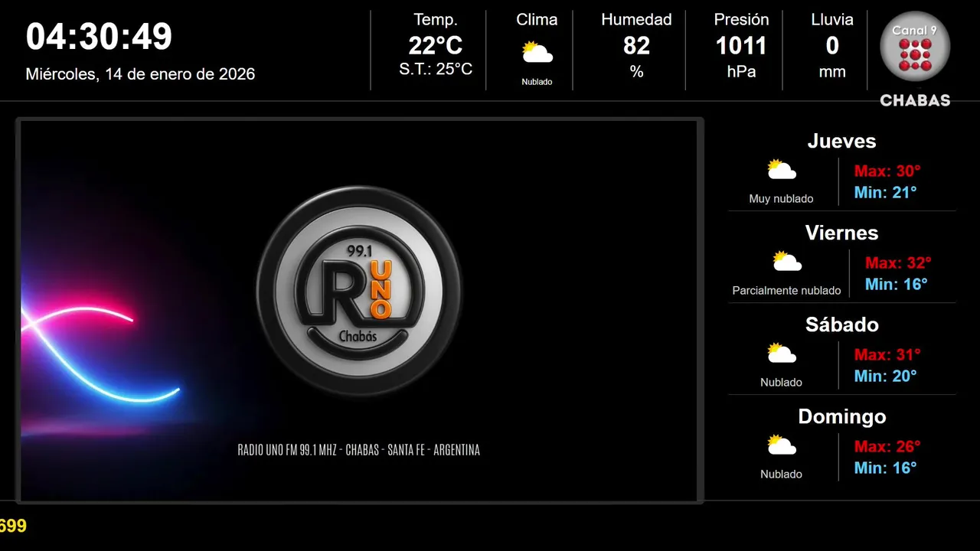Click Viernes Min: 16° value
Image resolution: width=980 pixels, height=551 pixels.
(896, 284)
